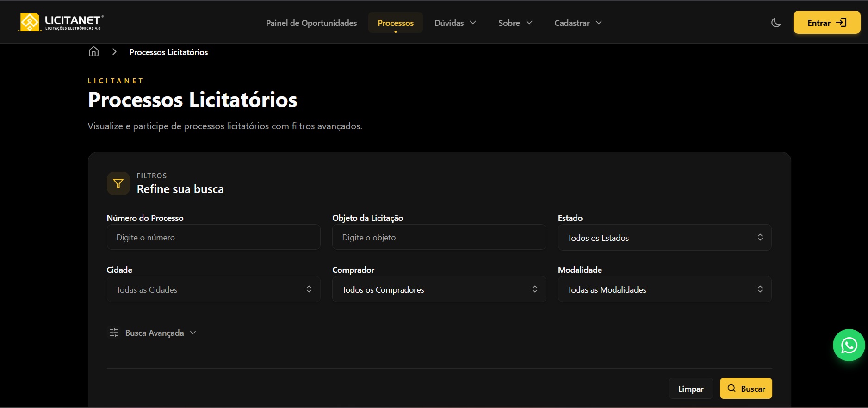Open the Cadastrar menu

pos(578,23)
